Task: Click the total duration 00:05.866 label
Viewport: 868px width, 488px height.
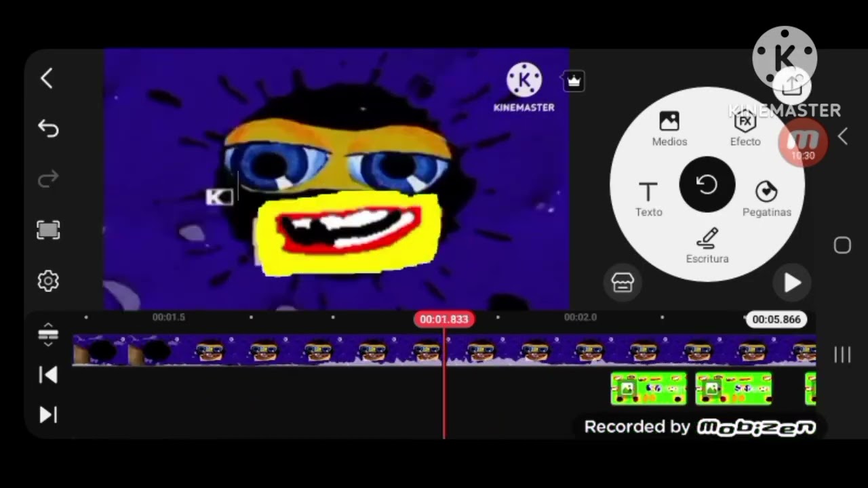Action: (776, 319)
